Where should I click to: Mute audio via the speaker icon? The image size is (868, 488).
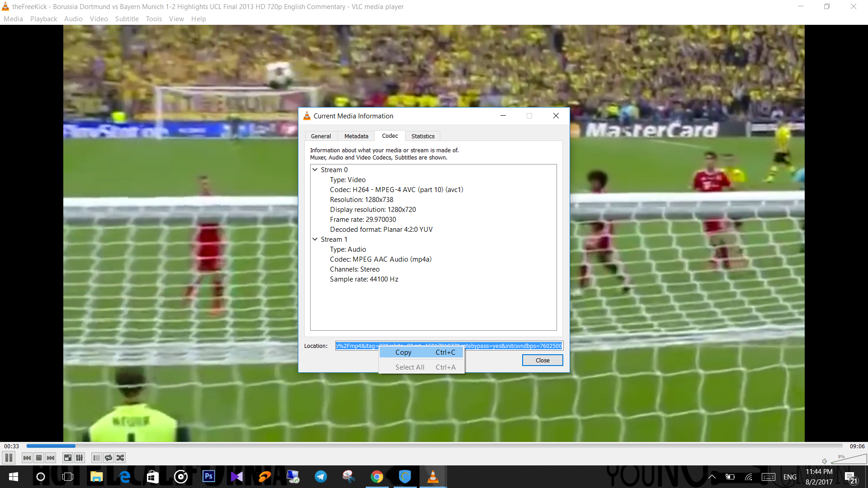pos(824,461)
